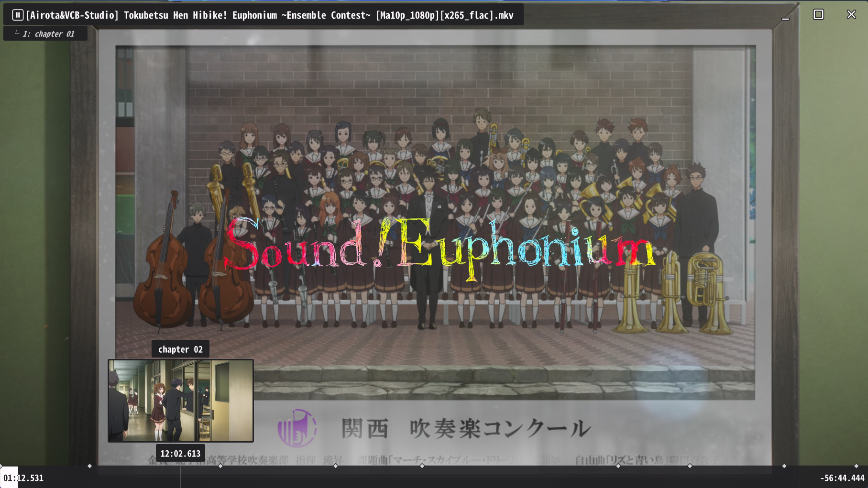Jump to the chapter 02 start diamond marker
The width and height of the screenshot is (868, 488).
(x=89, y=466)
